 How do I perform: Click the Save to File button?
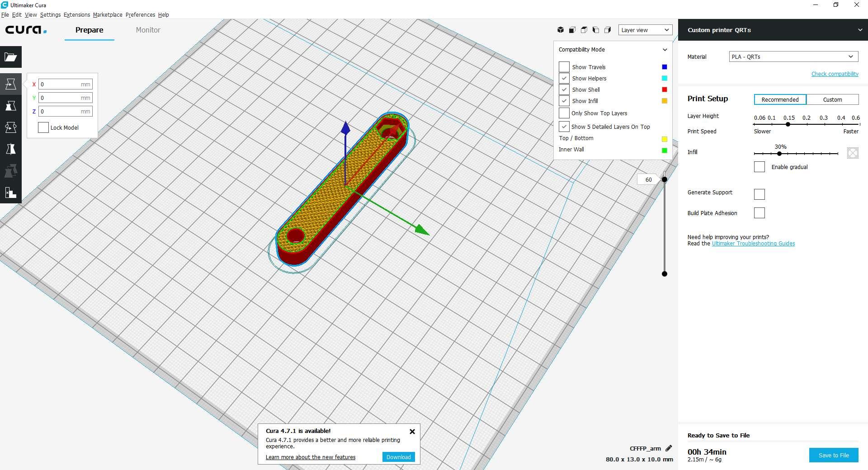tap(834, 455)
